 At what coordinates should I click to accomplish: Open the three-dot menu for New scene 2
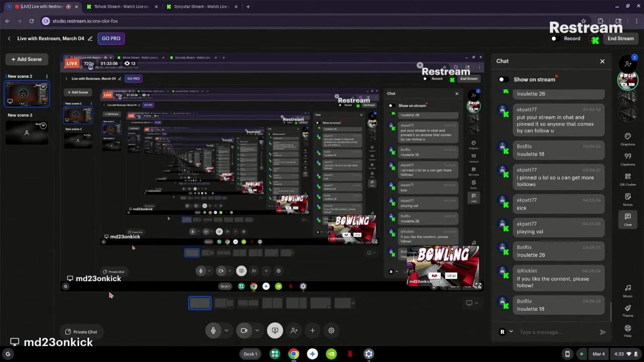(47, 76)
